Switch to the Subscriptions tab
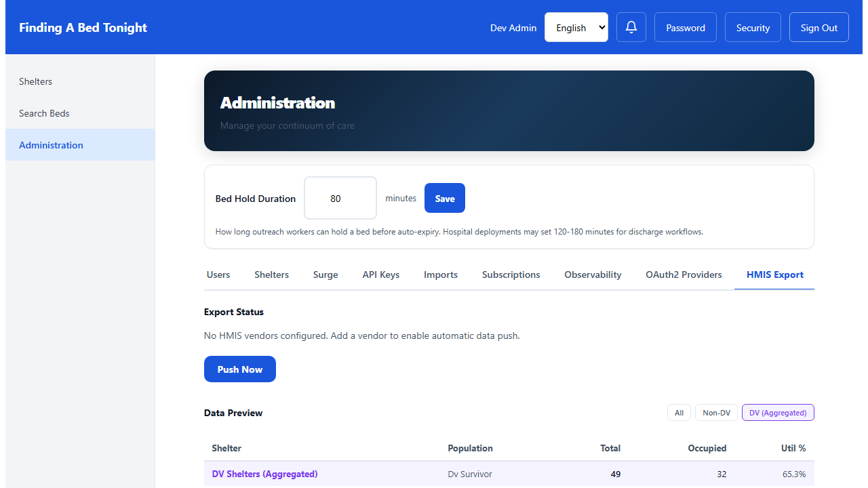 point(511,274)
